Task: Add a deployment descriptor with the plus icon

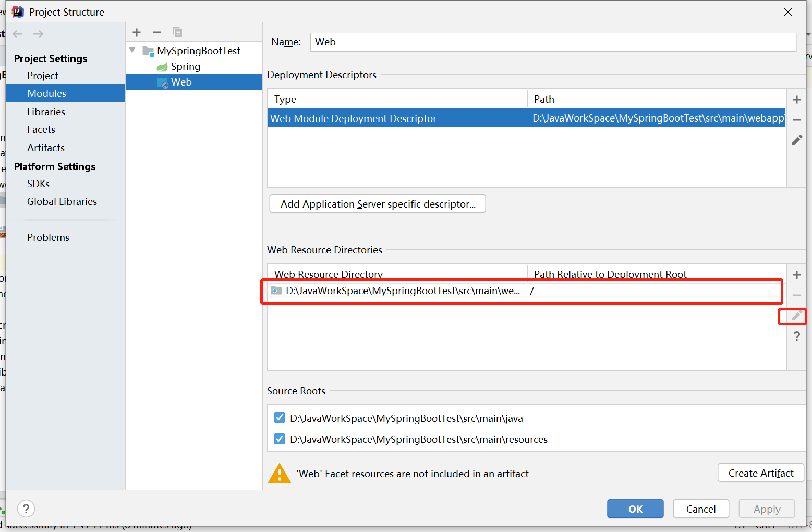Action: pyautogui.click(x=796, y=99)
